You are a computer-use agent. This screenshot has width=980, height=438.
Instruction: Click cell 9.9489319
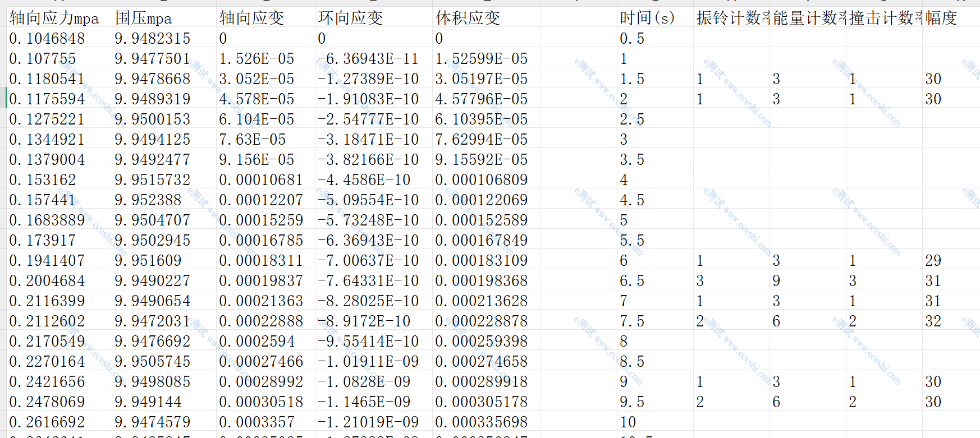click(164, 98)
